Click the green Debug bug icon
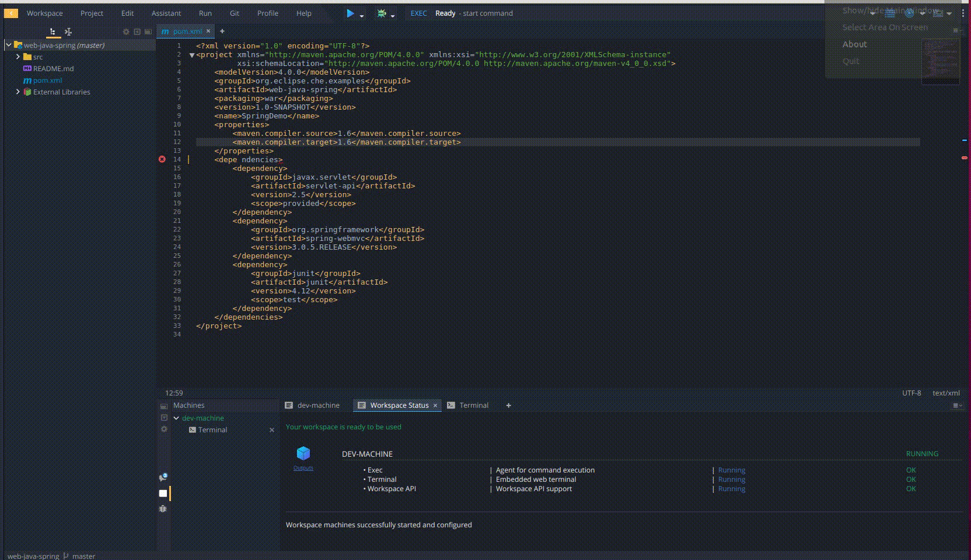Screen dimensions: 971x560 (382, 13)
